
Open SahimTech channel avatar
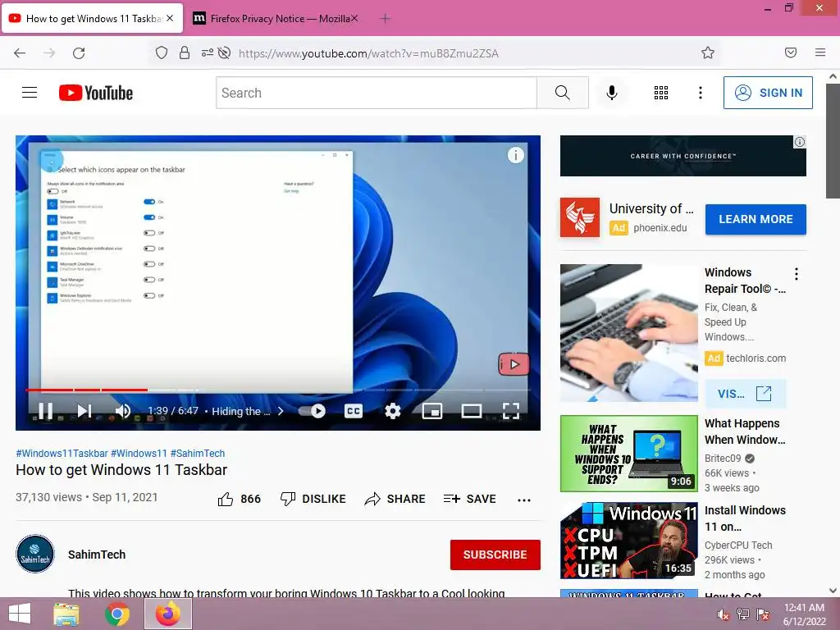click(x=35, y=554)
